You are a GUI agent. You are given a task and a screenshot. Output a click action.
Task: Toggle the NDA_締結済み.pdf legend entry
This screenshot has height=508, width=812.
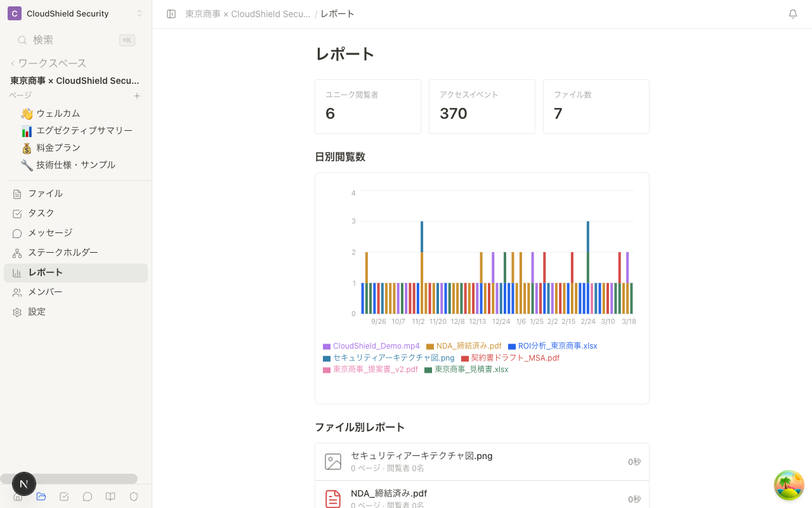pyautogui.click(x=464, y=345)
